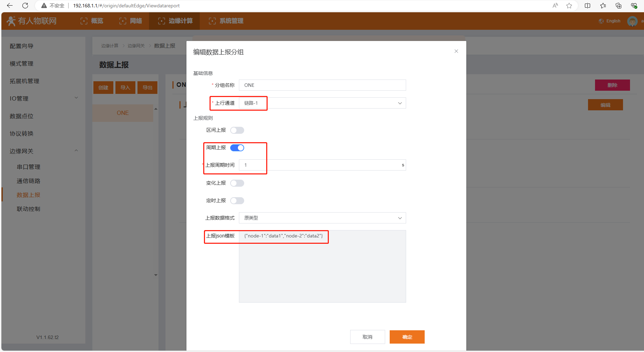
Task: Click the user avatar icon
Action: click(x=632, y=21)
